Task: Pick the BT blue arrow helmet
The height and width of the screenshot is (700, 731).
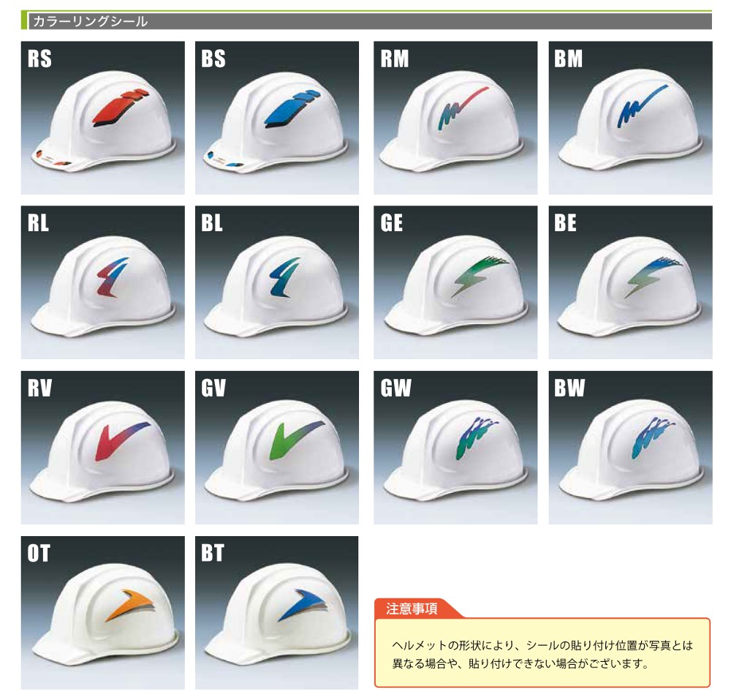Action: (x=277, y=612)
